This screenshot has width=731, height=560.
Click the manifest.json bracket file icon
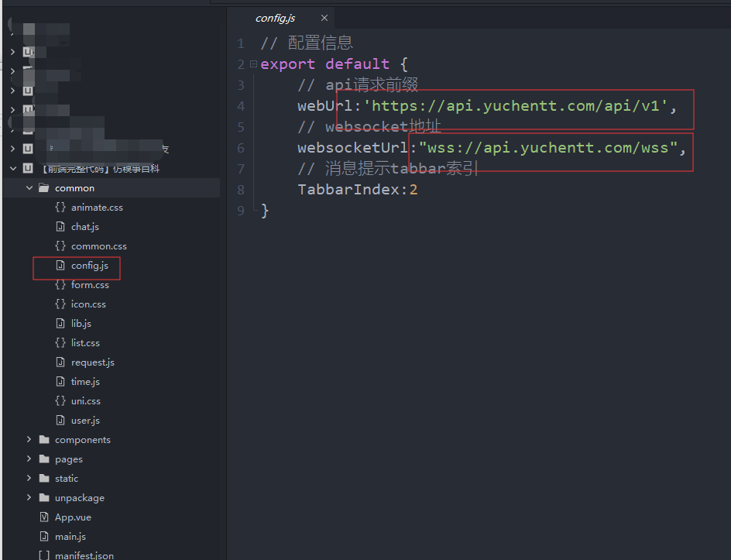[44, 555]
